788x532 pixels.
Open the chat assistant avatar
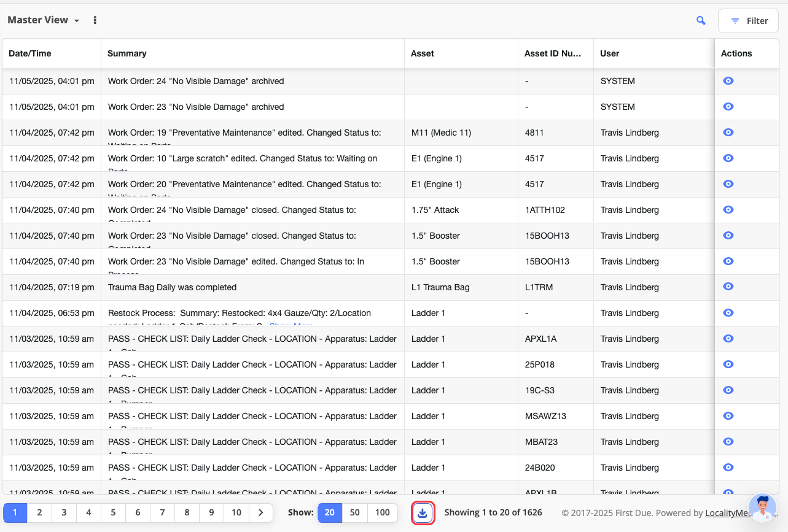click(x=762, y=508)
